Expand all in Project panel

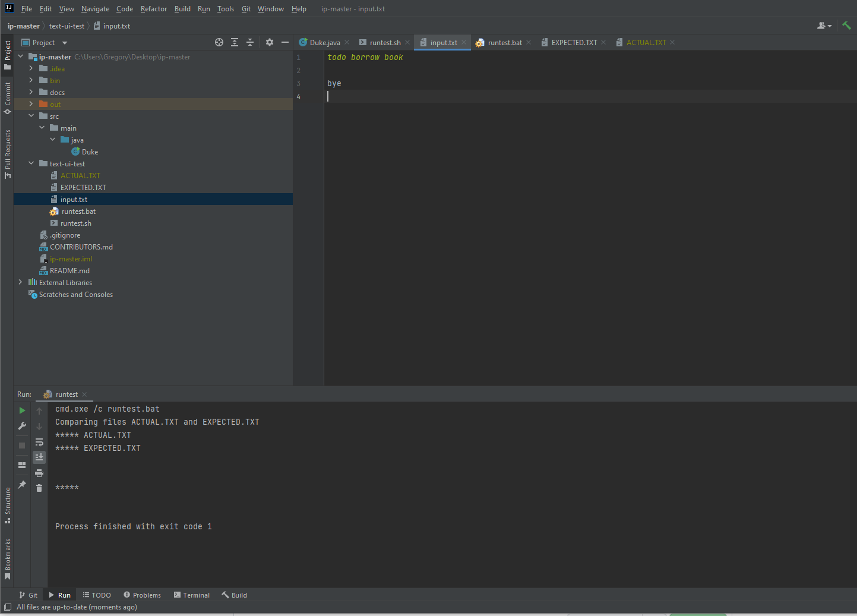[x=235, y=42]
